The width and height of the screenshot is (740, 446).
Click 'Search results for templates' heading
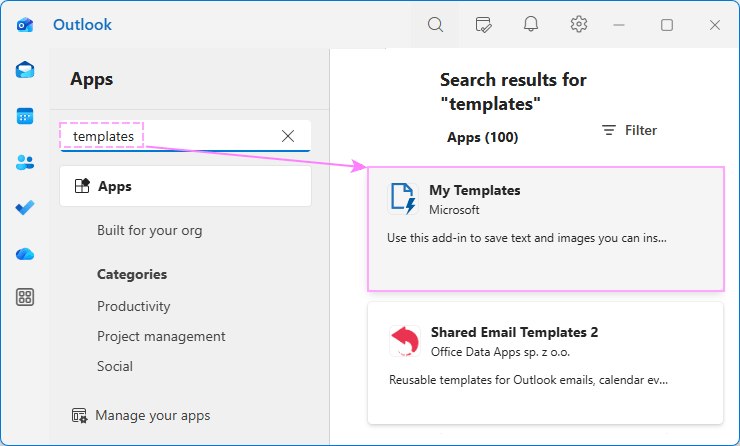(x=513, y=92)
